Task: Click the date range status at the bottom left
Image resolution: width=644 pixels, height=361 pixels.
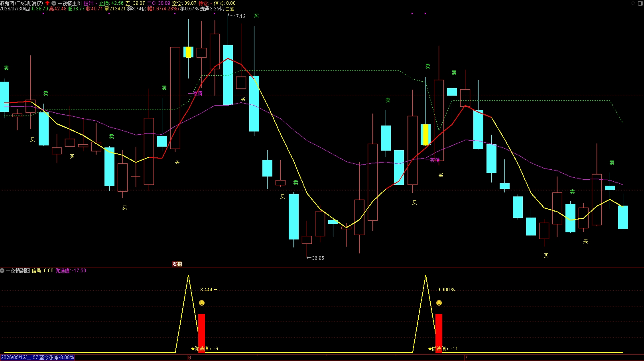Action: pyautogui.click(x=37, y=357)
